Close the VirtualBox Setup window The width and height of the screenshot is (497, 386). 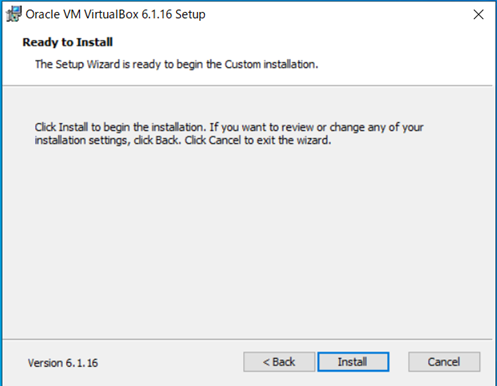(478, 14)
